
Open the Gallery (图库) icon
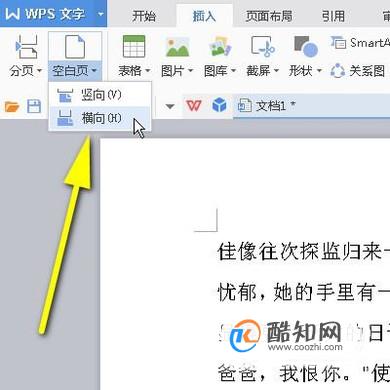pos(220,47)
